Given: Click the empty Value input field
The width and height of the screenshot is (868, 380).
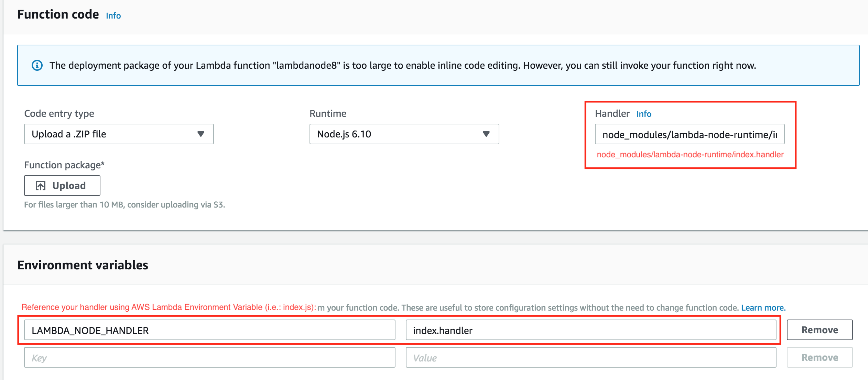Looking at the screenshot, I should coord(590,358).
